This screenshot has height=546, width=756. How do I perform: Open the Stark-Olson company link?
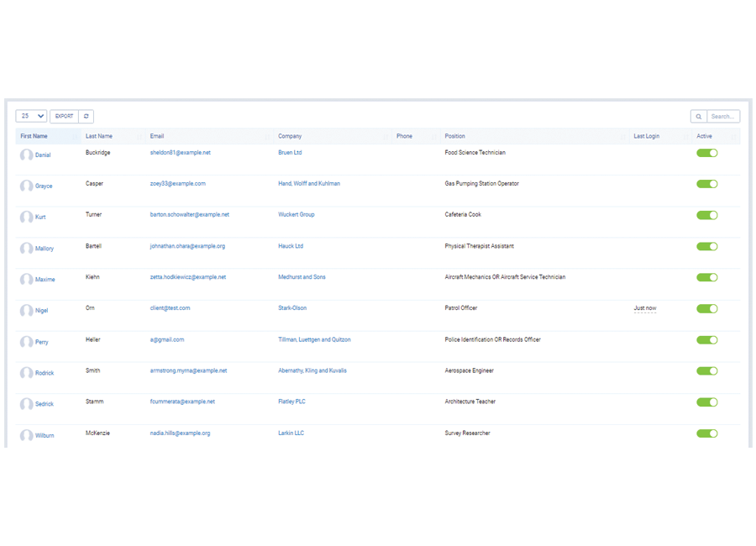pyautogui.click(x=292, y=308)
